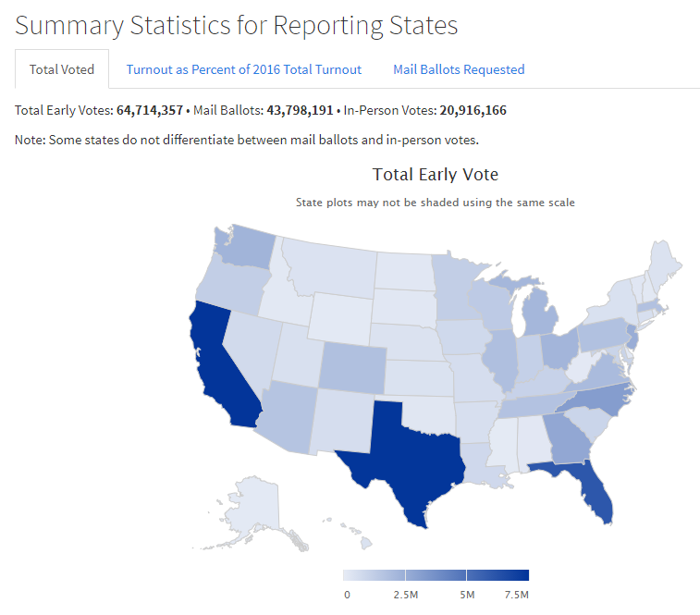
Task: Click Illinois on the map
Action: [x=500, y=360]
